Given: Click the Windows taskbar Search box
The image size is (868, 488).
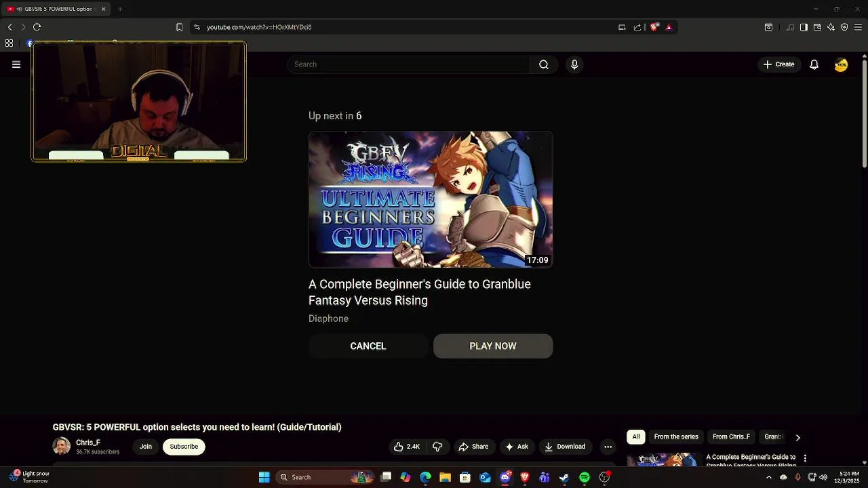Looking at the screenshot, I should point(325,477).
